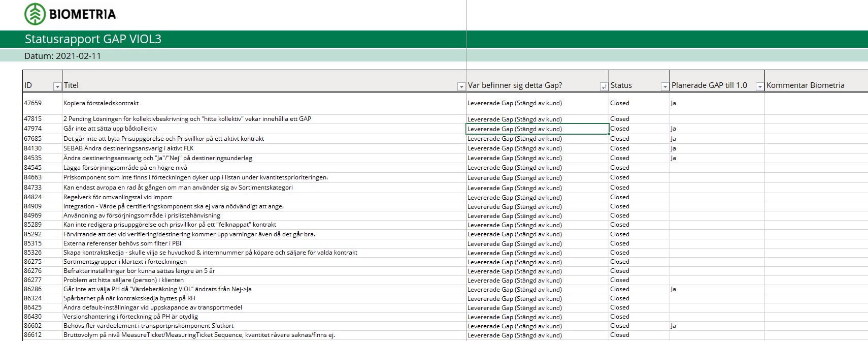Select ID cell 47815

[42, 119]
